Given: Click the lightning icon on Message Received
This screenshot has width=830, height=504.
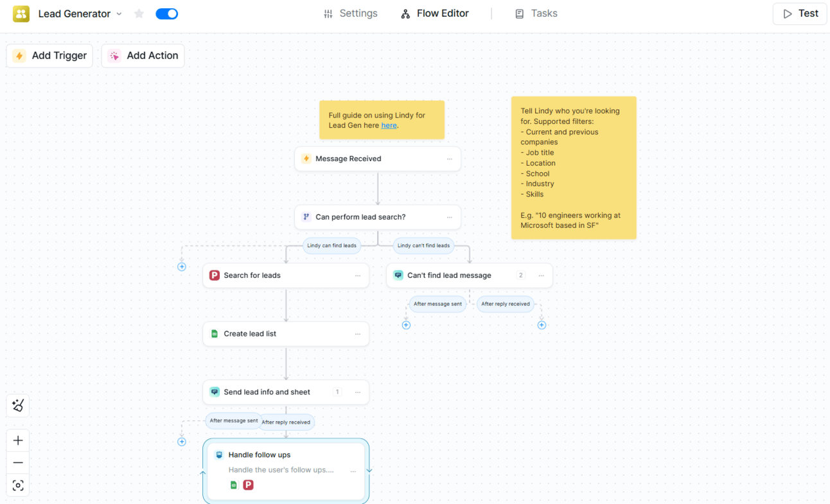Looking at the screenshot, I should click(306, 159).
